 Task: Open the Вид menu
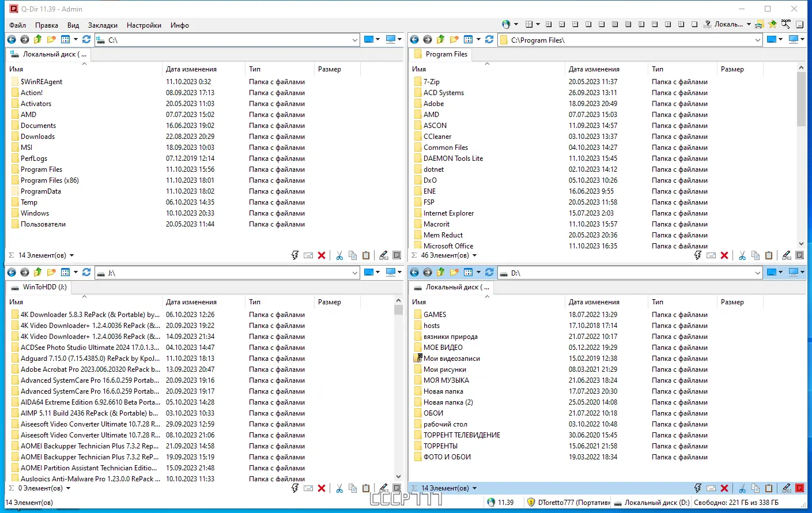73,25
